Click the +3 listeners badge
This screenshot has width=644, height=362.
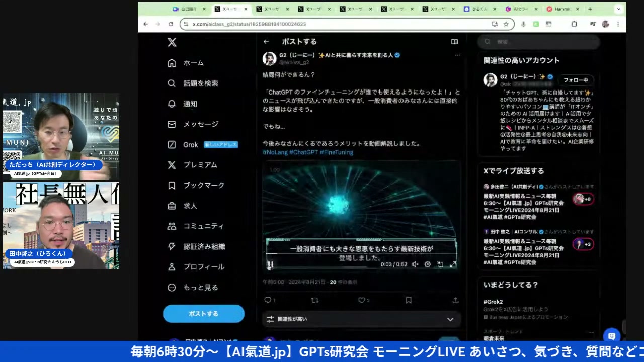[x=583, y=244]
